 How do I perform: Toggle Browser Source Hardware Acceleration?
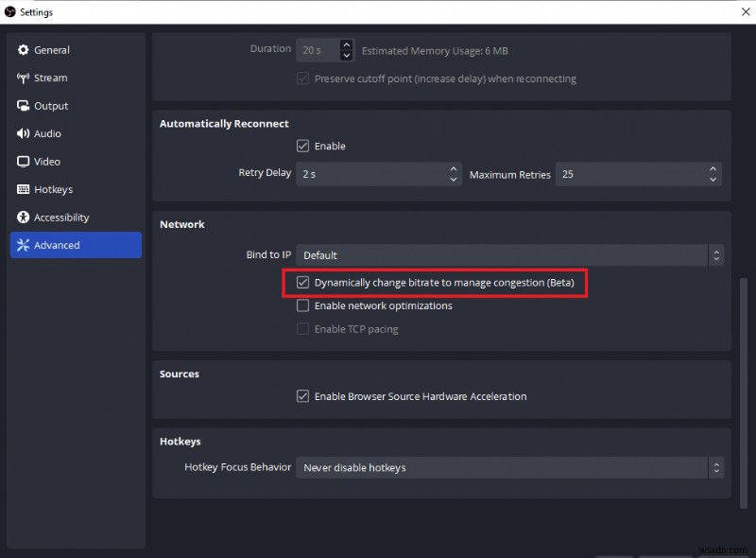tap(302, 396)
